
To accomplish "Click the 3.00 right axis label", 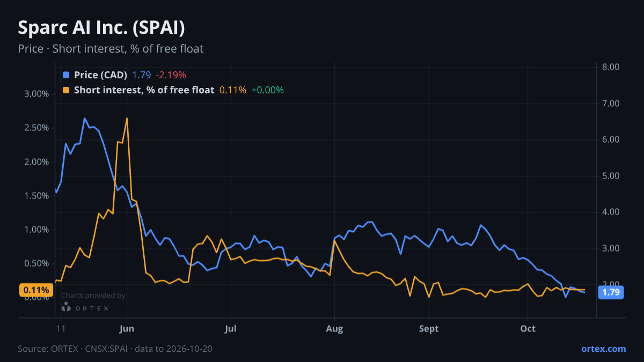I will pyautogui.click(x=611, y=248).
